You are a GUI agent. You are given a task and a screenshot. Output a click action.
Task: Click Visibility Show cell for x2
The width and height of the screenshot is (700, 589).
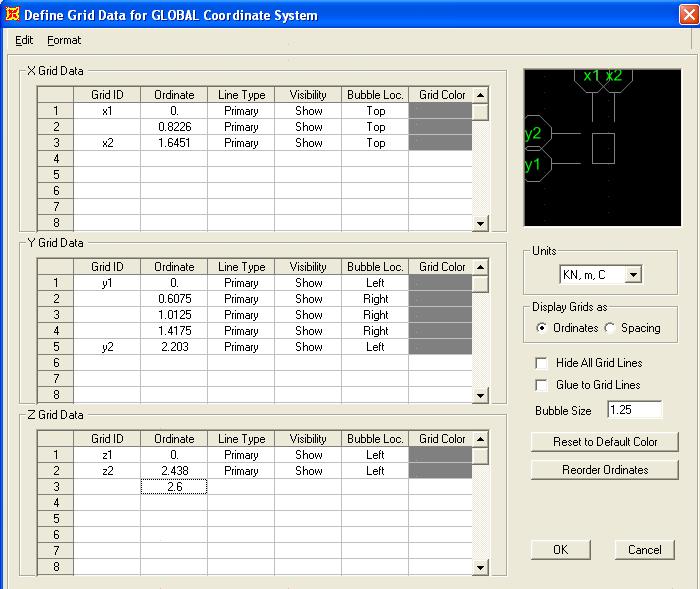pos(308,143)
